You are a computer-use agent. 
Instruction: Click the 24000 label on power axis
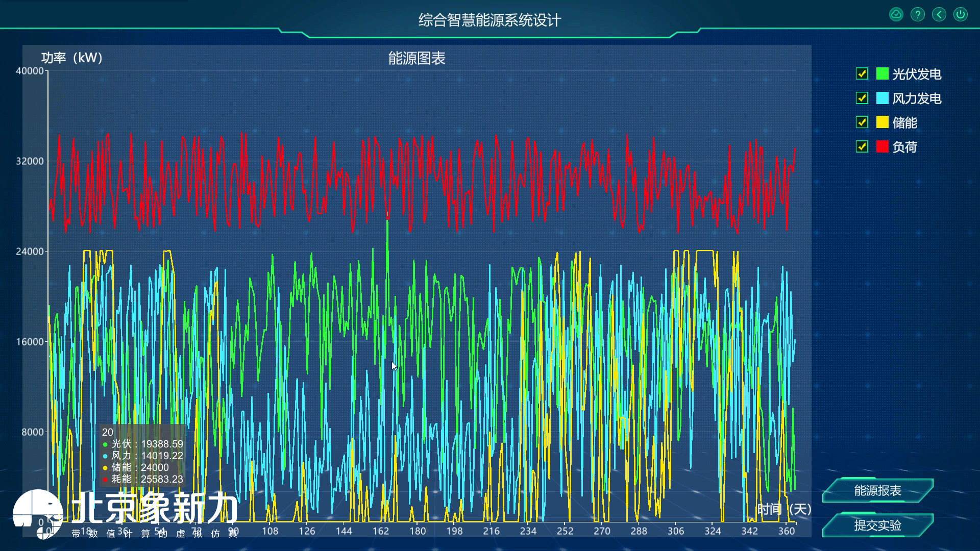30,252
